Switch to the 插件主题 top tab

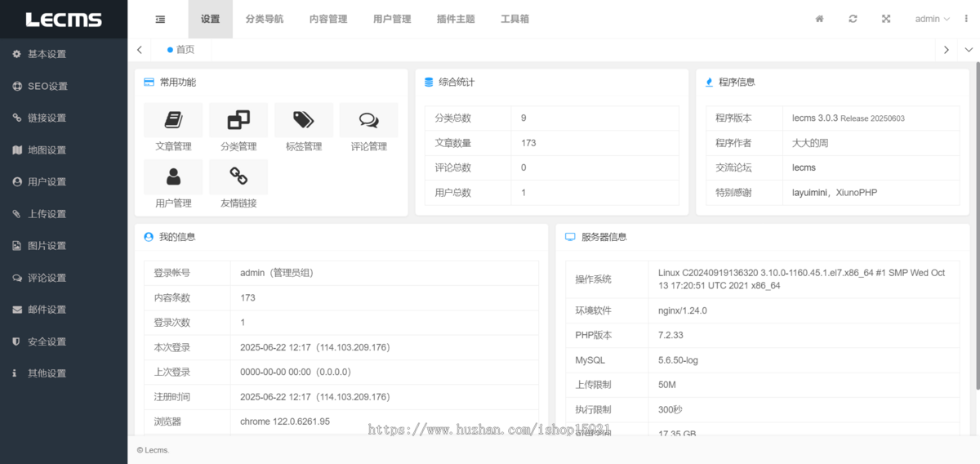(456, 19)
